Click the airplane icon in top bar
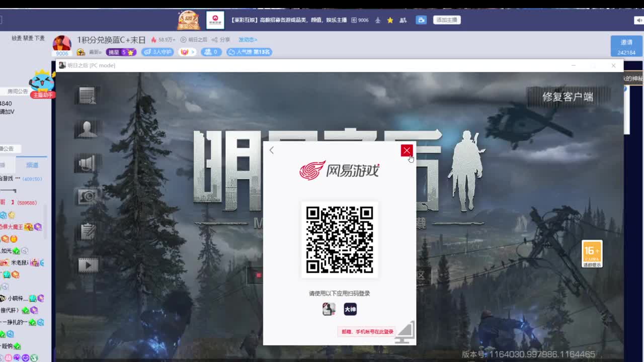This screenshot has width=644, height=362. [377, 20]
